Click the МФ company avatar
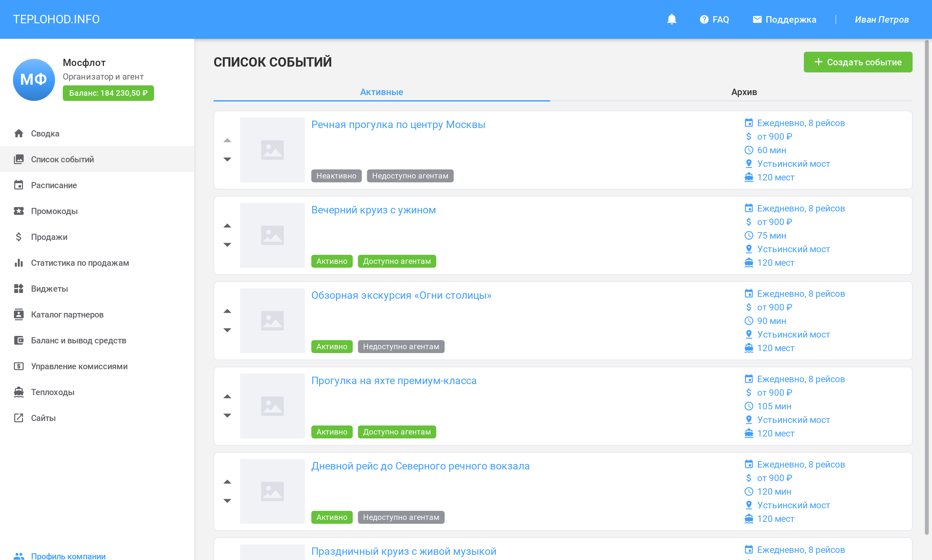Viewport: 932px width, 560px height. pos(34,80)
